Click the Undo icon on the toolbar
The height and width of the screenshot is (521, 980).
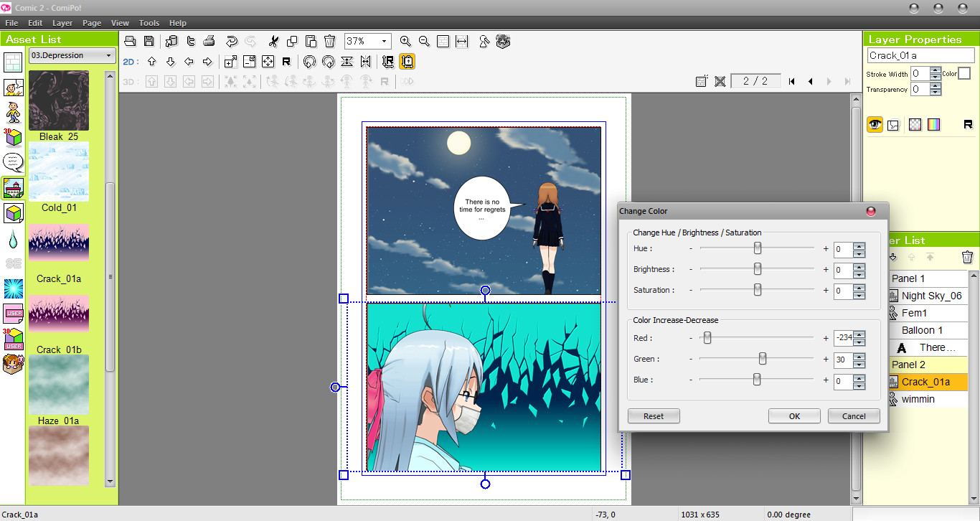pos(230,41)
